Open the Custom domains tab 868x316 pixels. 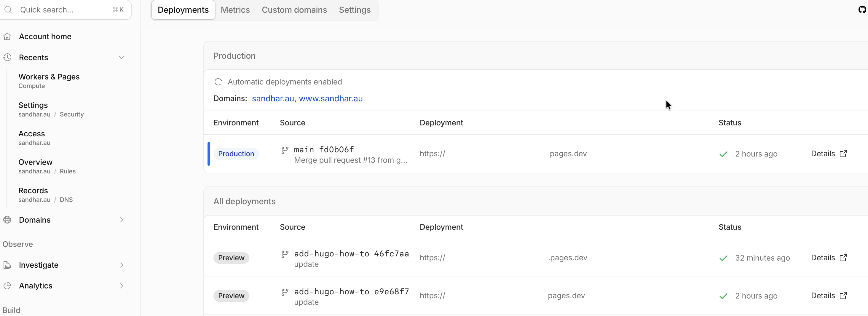click(294, 10)
